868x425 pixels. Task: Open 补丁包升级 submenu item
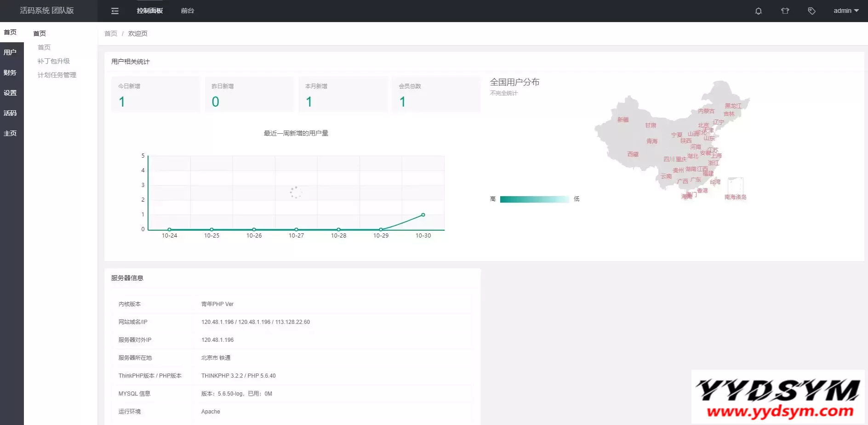(x=54, y=61)
